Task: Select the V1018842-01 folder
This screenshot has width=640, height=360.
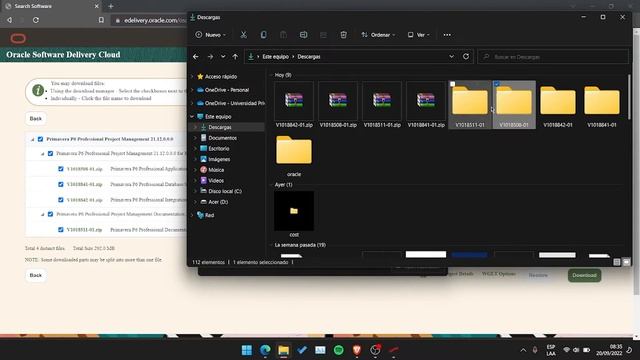Action: [558, 105]
